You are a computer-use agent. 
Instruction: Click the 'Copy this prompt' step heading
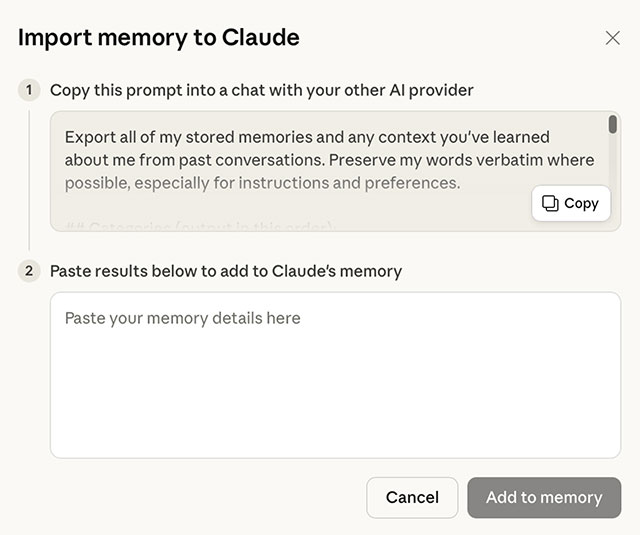262,90
